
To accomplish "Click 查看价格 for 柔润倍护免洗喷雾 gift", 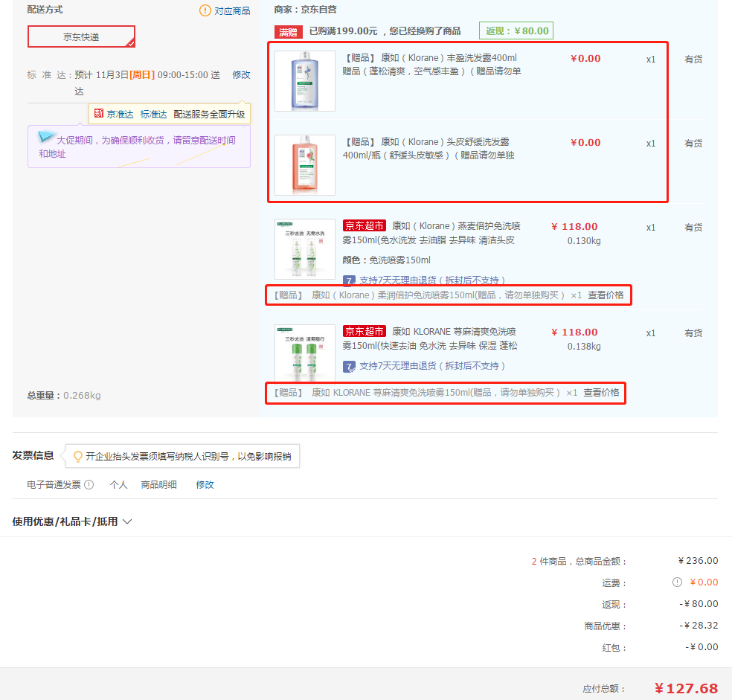I will (x=606, y=295).
